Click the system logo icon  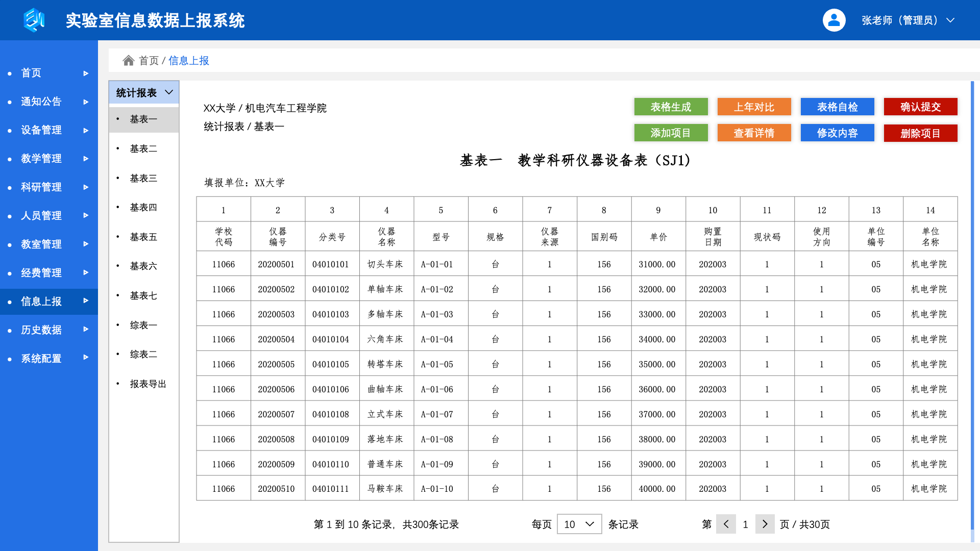(x=34, y=20)
